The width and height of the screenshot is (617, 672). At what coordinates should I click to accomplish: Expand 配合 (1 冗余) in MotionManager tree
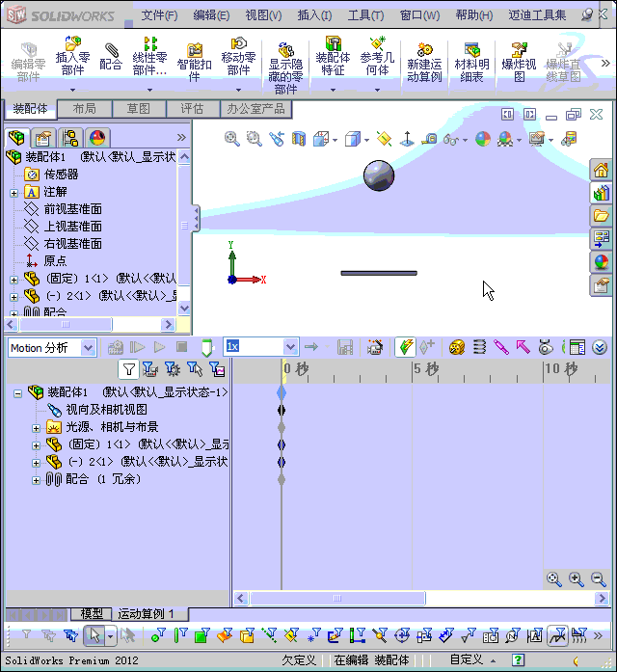pos(36,480)
